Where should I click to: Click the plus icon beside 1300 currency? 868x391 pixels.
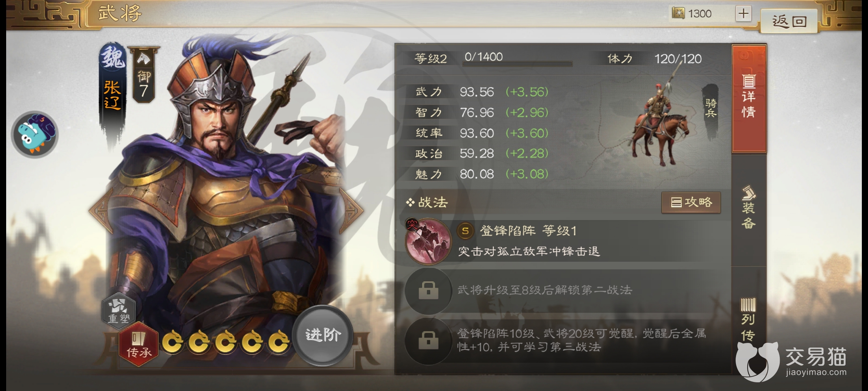pos(743,14)
